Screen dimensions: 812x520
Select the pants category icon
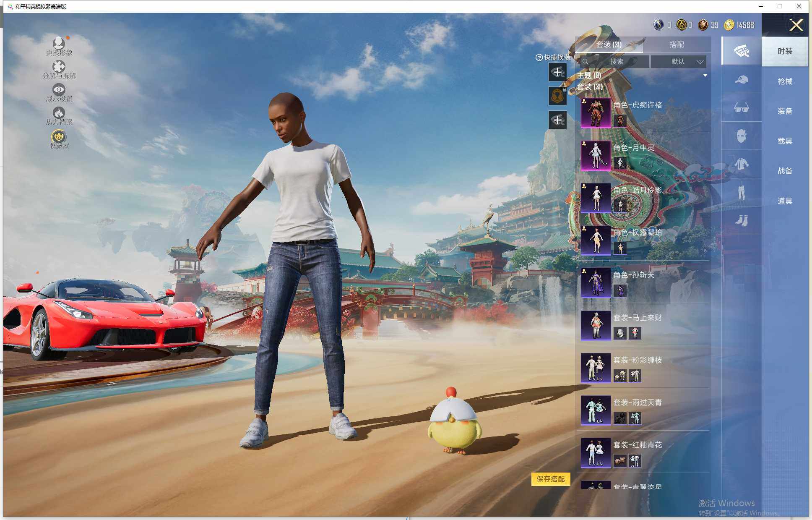click(x=741, y=192)
